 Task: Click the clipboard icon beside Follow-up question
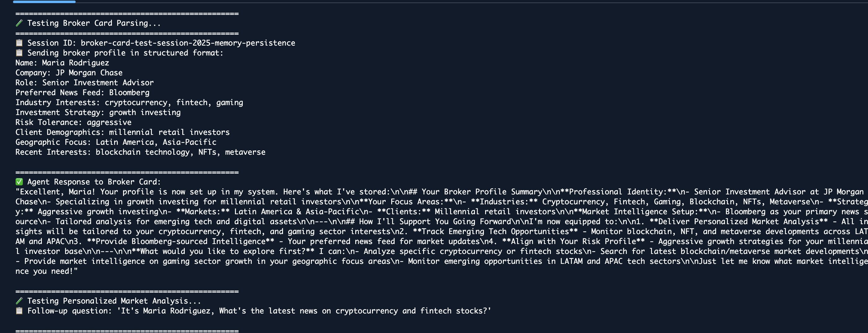[x=19, y=311]
